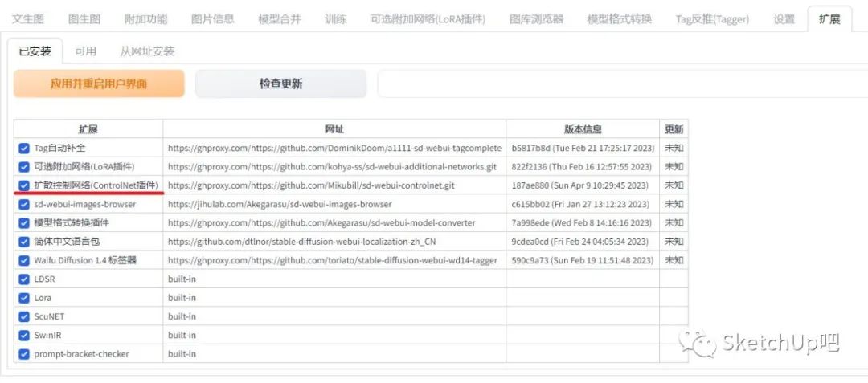Viewport: 868px width, 383px height.
Task: Uncheck the Lora built-in extension checkbox
Action: [x=24, y=298]
